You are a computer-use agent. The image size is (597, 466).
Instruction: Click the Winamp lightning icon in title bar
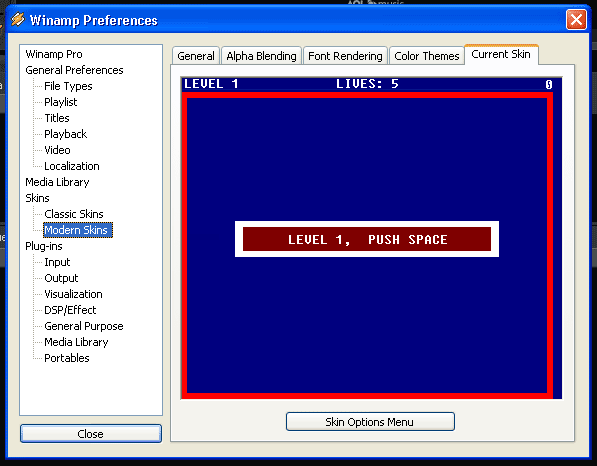click(x=18, y=19)
